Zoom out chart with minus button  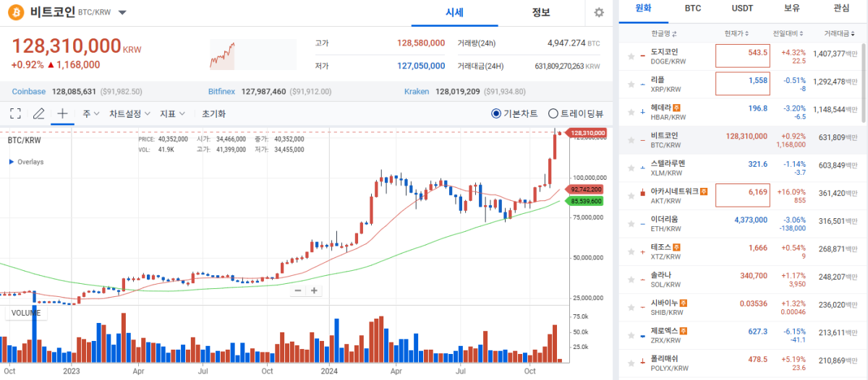(x=299, y=290)
